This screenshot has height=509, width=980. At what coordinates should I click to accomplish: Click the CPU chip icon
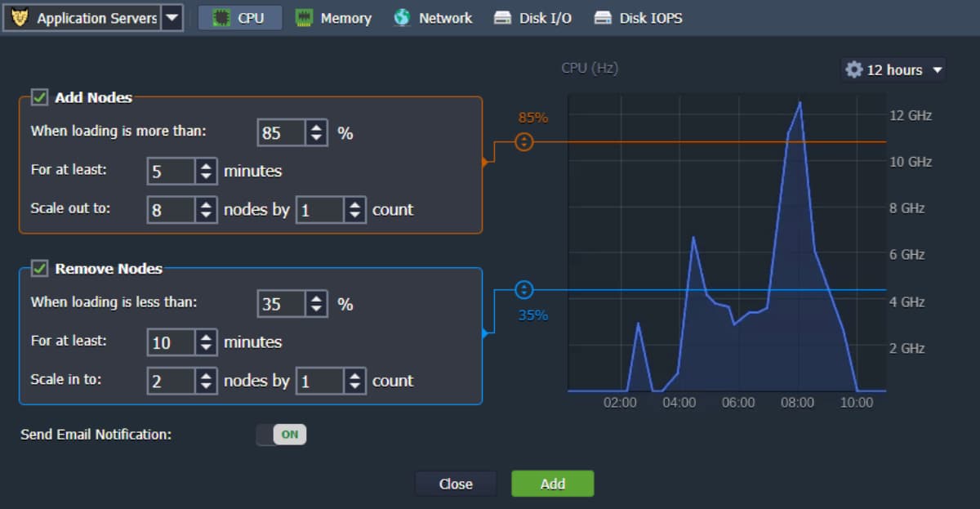click(x=221, y=18)
